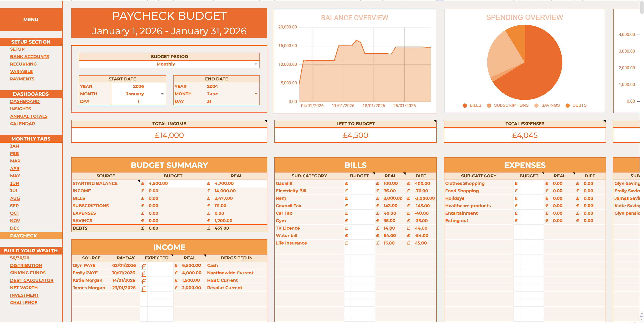
Task: Switch to the MAR monthly tab
Action: point(15,161)
